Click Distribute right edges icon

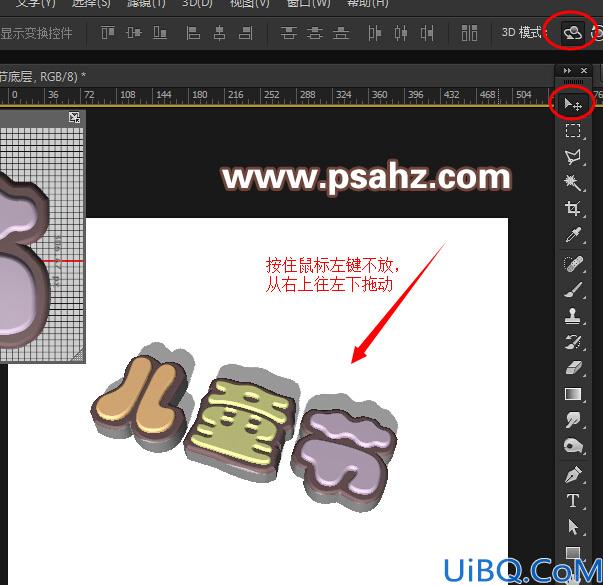tap(427, 33)
